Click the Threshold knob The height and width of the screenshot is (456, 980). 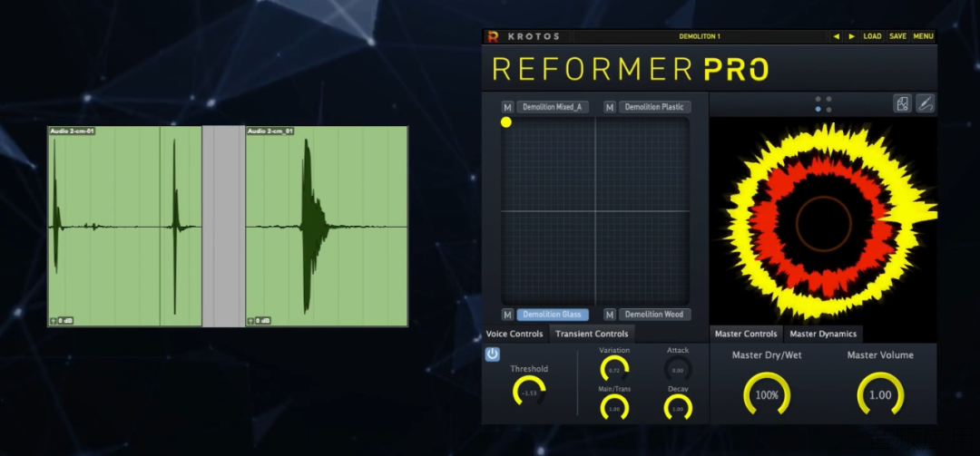(x=529, y=393)
